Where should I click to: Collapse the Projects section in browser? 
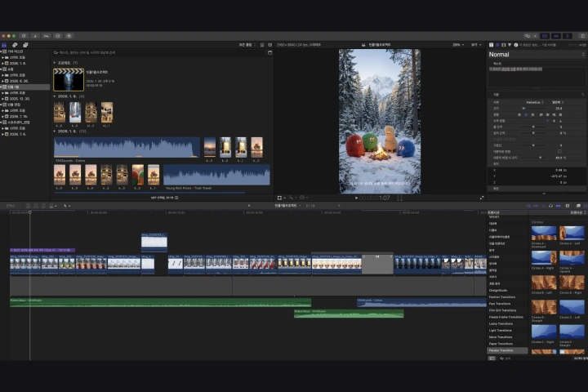(x=55, y=63)
